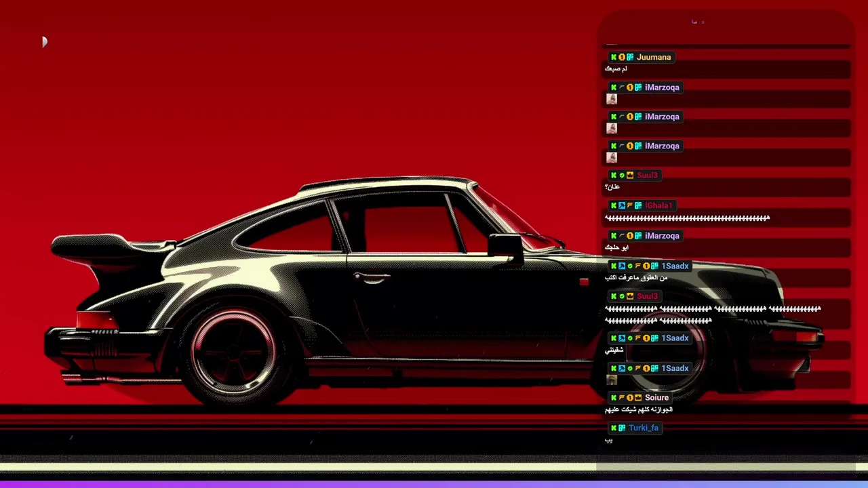Click blue badge of 1Saadx above شقيتني

pyautogui.click(x=622, y=338)
